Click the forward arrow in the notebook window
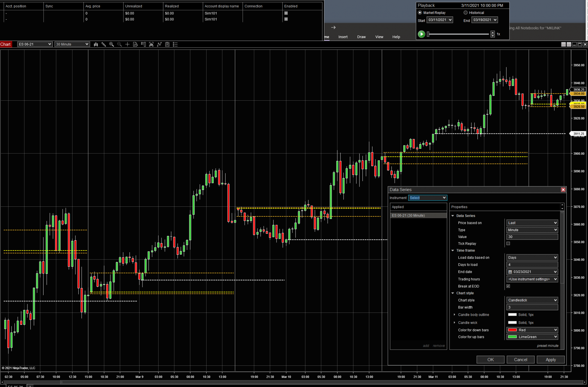The image size is (588, 387). tap(333, 27)
